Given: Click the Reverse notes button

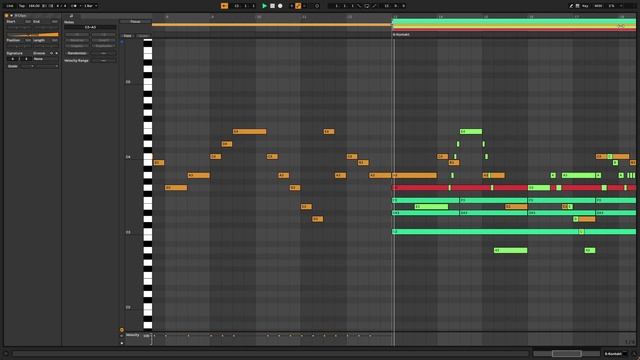Looking at the screenshot, I should [x=77, y=40].
